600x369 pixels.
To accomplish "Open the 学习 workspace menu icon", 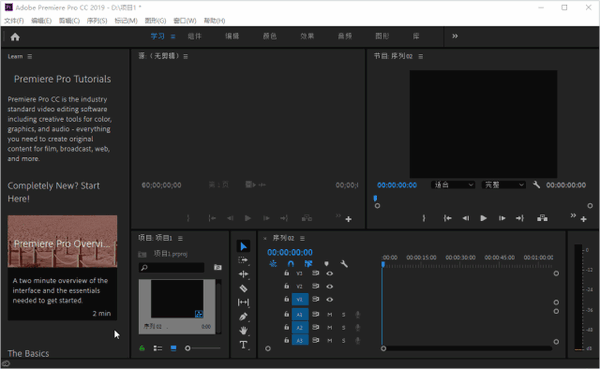I will click(173, 36).
